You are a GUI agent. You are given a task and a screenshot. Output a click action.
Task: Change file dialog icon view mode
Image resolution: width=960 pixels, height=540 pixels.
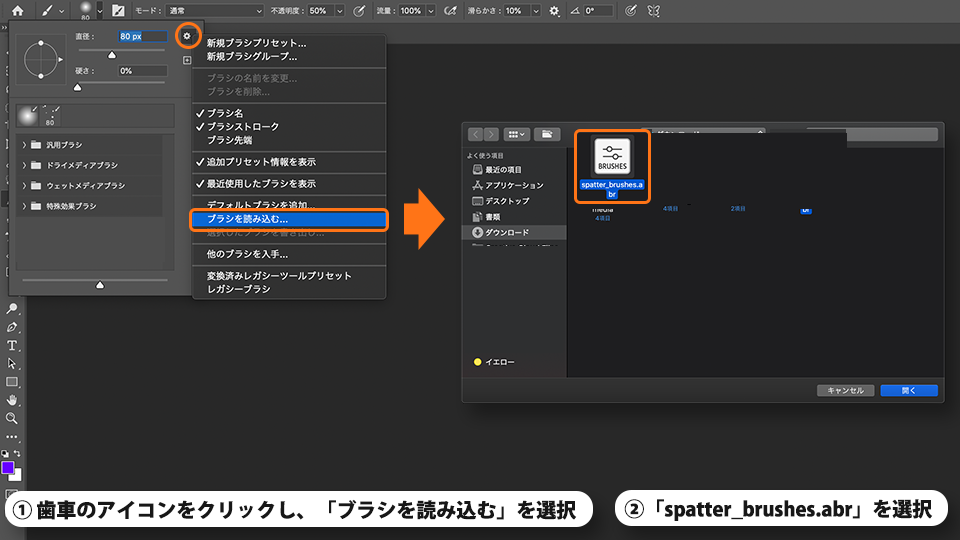click(517, 134)
